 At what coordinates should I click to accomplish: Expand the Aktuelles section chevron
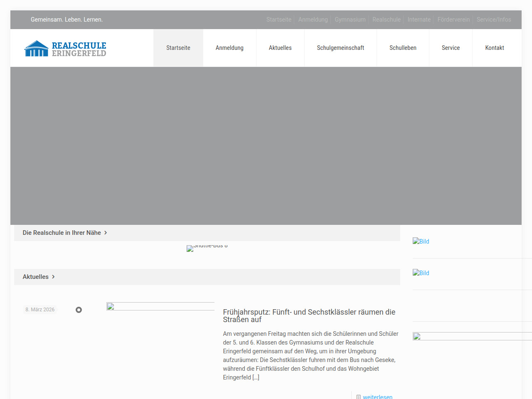pyautogui.click(x=53, y=277)
